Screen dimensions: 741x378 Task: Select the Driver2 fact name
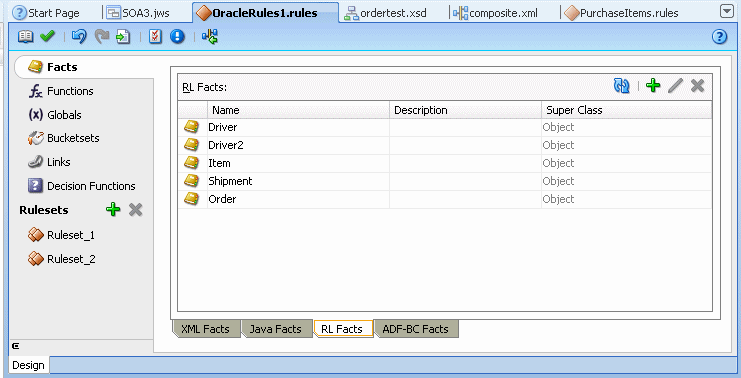[226, 145]
